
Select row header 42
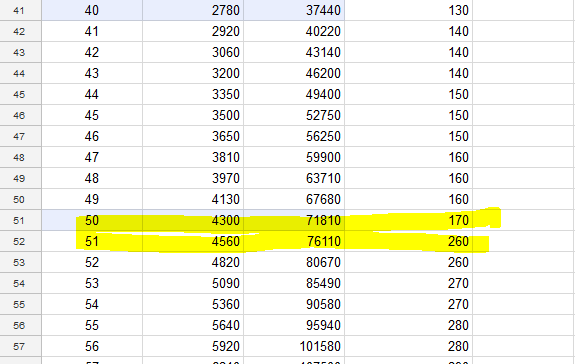point(21,31)
